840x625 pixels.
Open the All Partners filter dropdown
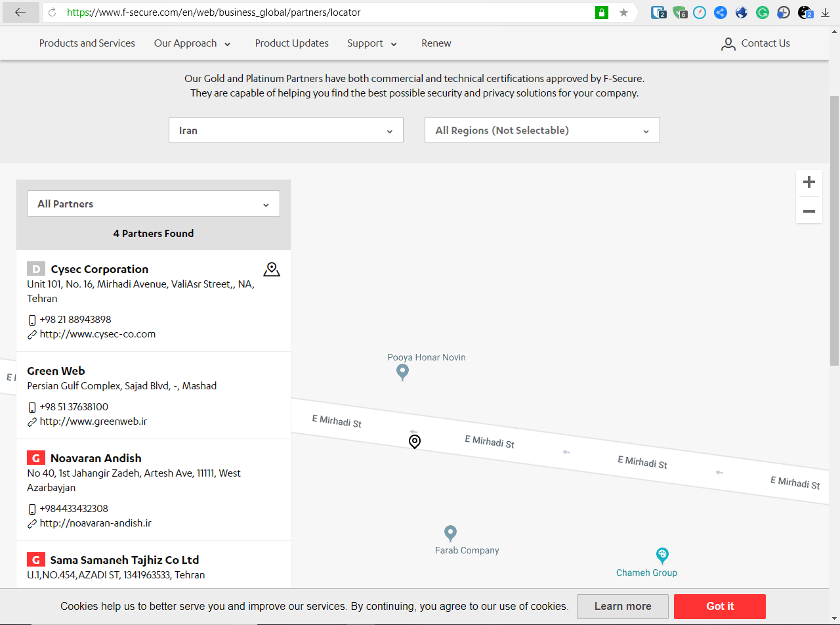pos(154,204)
